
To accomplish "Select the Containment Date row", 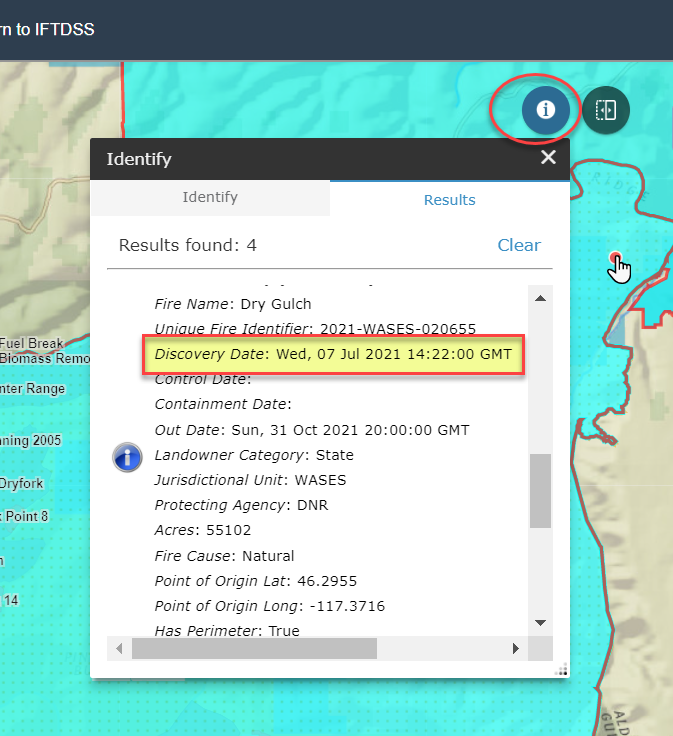I will (223, 404).
